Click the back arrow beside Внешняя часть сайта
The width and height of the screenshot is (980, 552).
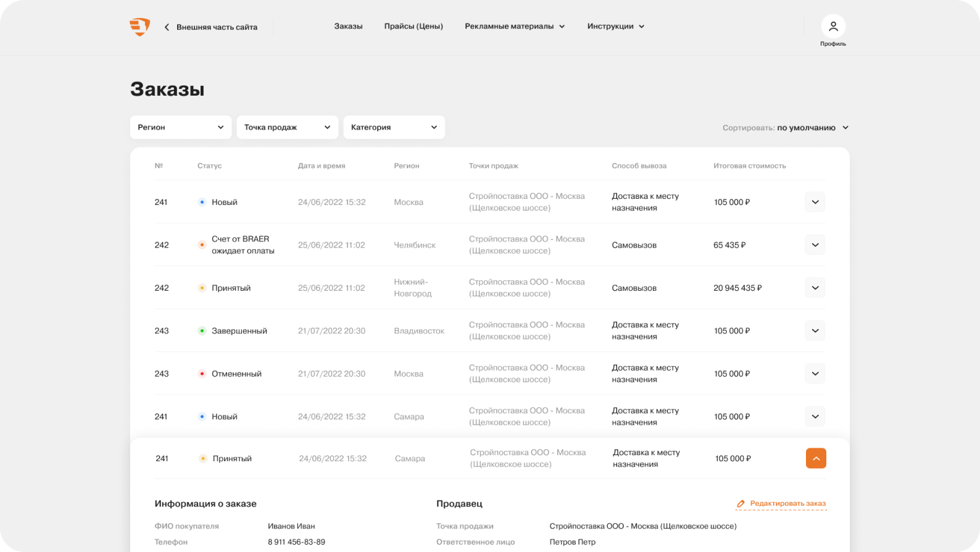coord(167,27)
